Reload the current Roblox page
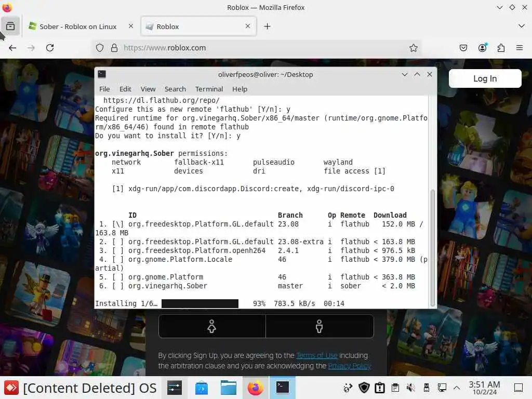Image resolution: width=532 pixels, height=399 pixels. (50, 48)
